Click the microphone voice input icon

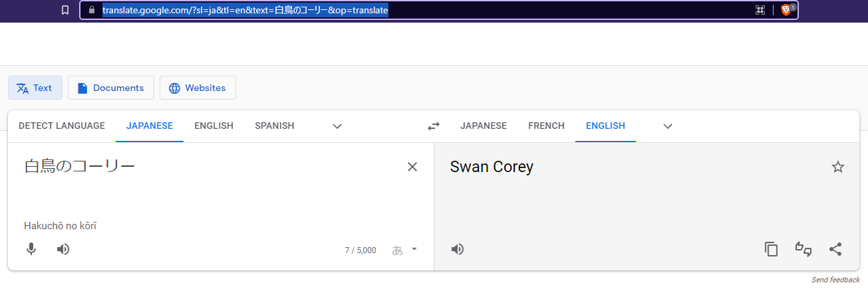31,249
